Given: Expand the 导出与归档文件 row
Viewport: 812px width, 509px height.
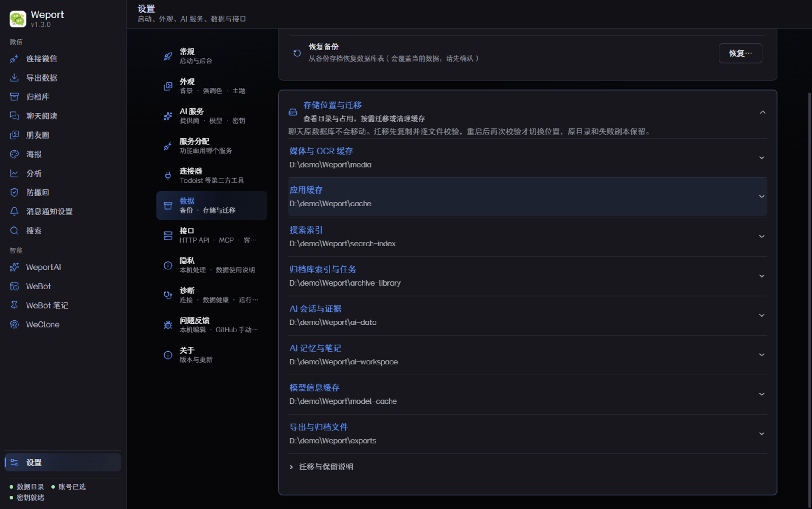Looking at the screenshot, I should 528,434.
